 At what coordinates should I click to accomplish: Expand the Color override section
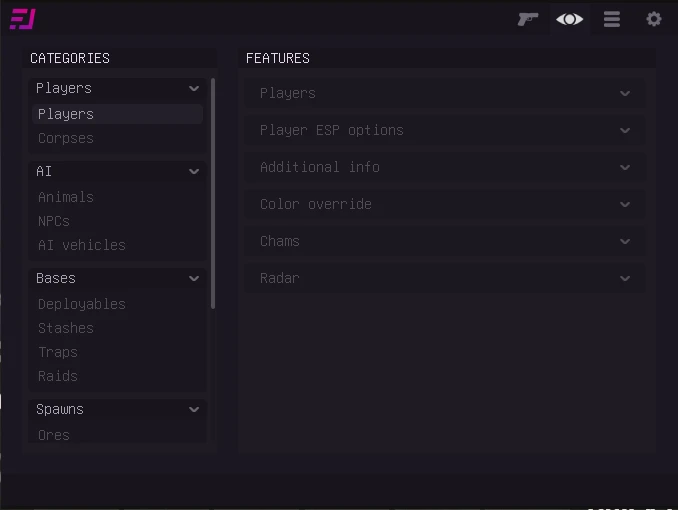(445, 204)
